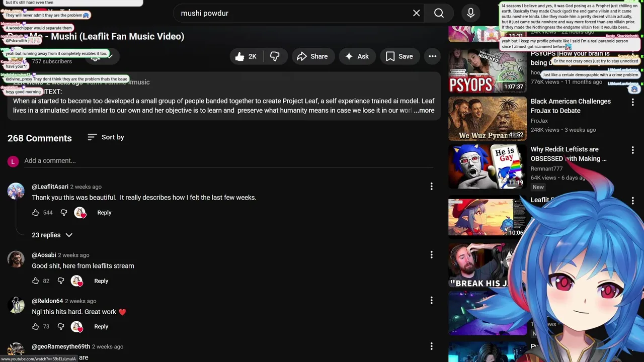Like the @Aosabi comment with 82 likes
This screenshot has height=362, width=644.
tap(36, 281)
